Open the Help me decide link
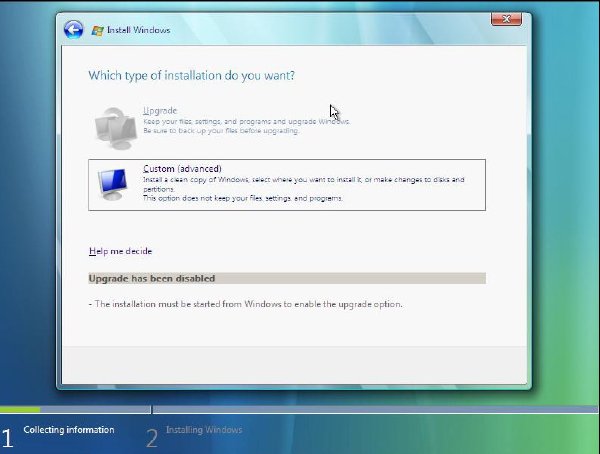 point(121,251)
